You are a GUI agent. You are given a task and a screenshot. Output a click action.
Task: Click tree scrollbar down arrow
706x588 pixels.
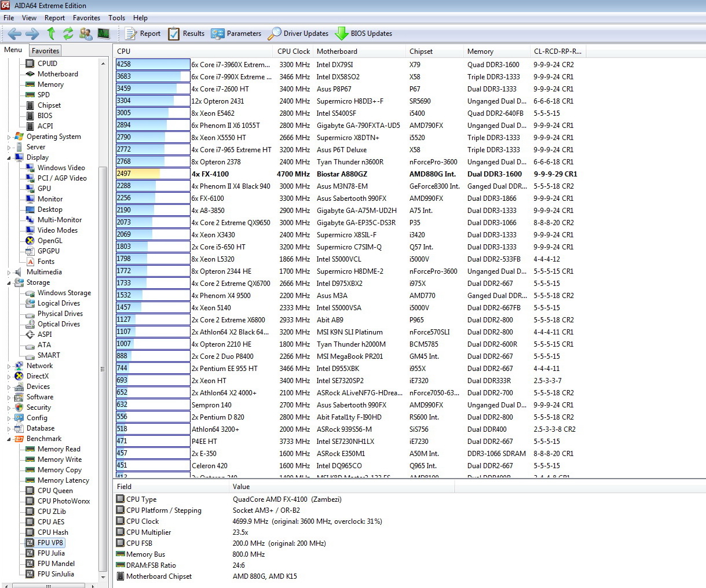[103, 577]
